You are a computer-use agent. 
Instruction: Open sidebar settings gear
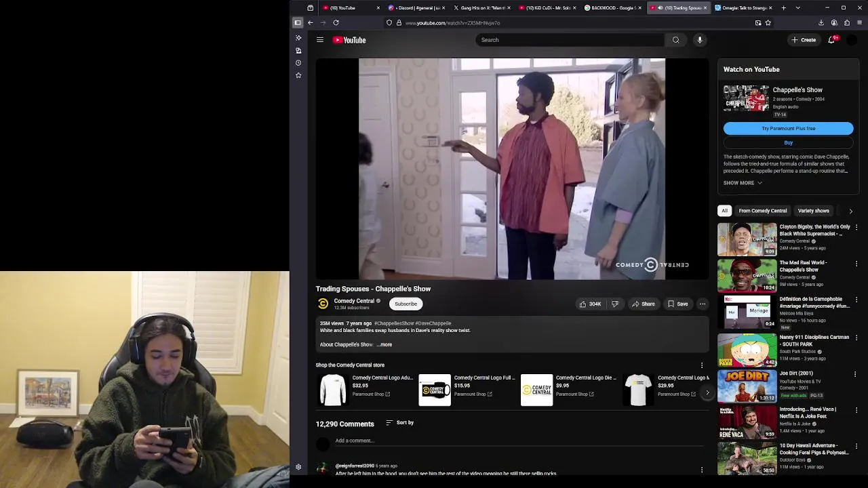298,467
